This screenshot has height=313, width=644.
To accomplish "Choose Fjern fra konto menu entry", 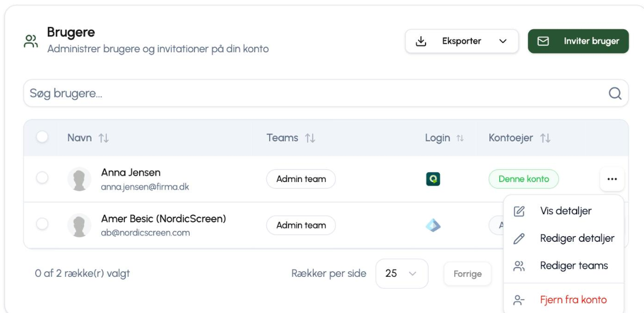I will pos(563,300).
